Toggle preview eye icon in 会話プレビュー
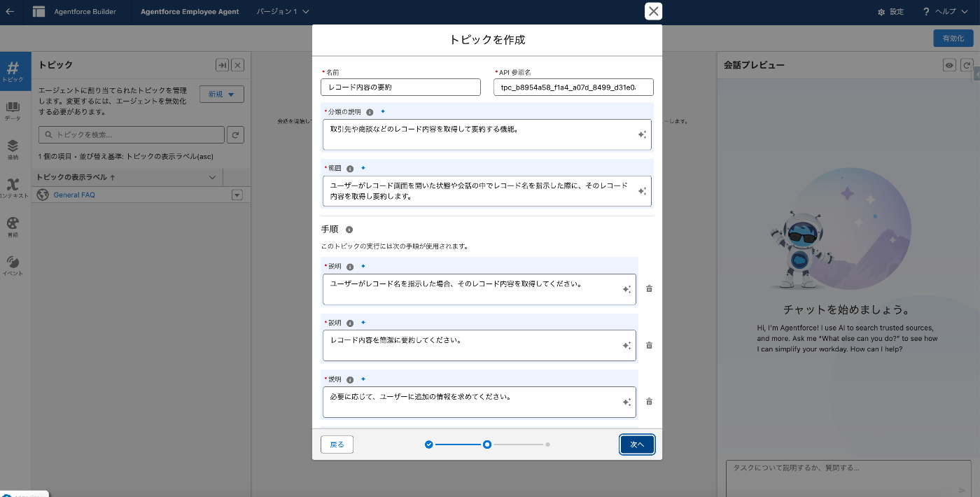 (949, 65)
